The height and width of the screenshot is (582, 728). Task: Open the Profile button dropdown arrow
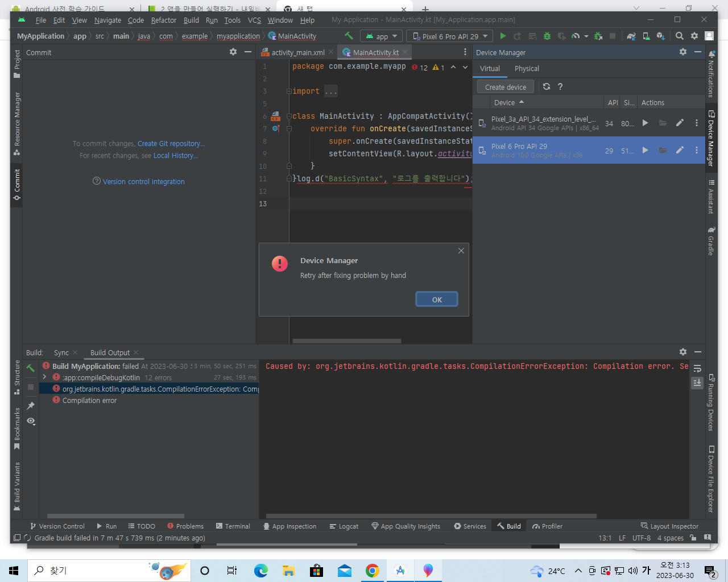pyautogui.click(x=586, y=36)
